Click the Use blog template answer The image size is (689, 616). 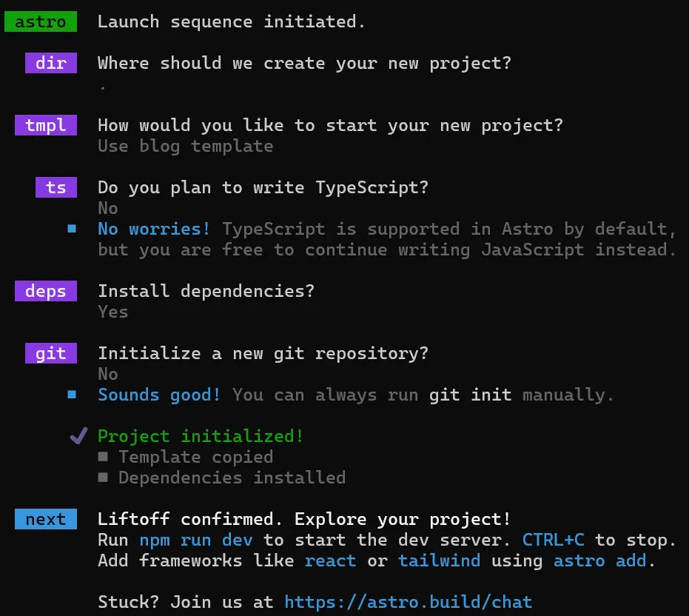(185, 146)
